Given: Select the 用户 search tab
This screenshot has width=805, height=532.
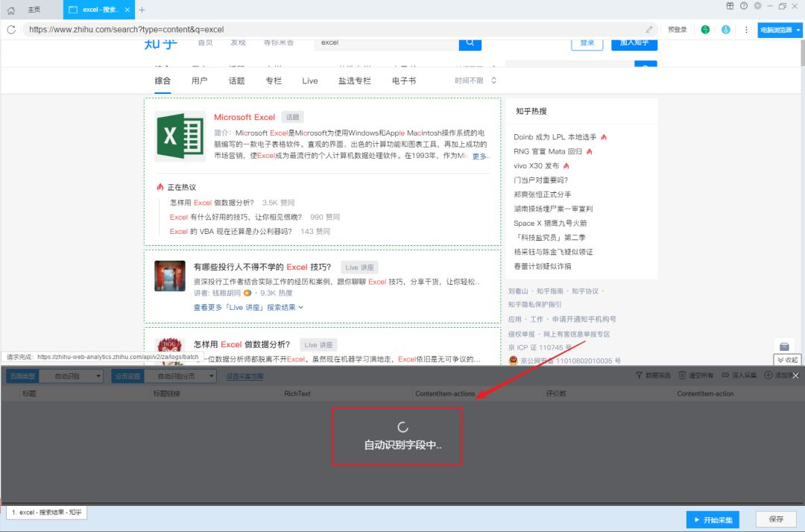Looking at the screenshot, I should click(x=199, y=80).
